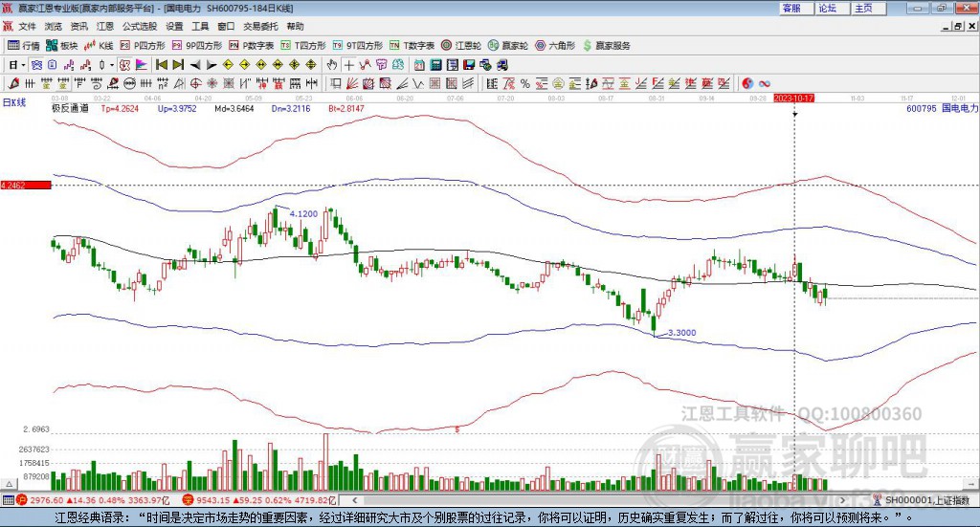Click the floppy disk save icon
Image resolution: width=980 pixels, height=527 pixels.
(x=469, y=65)
